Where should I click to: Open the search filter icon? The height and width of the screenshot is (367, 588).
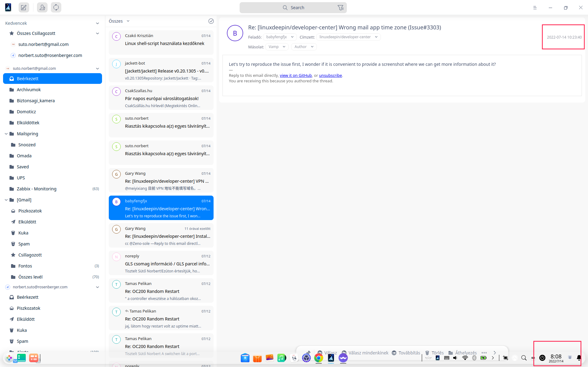(x=340, y=7)
